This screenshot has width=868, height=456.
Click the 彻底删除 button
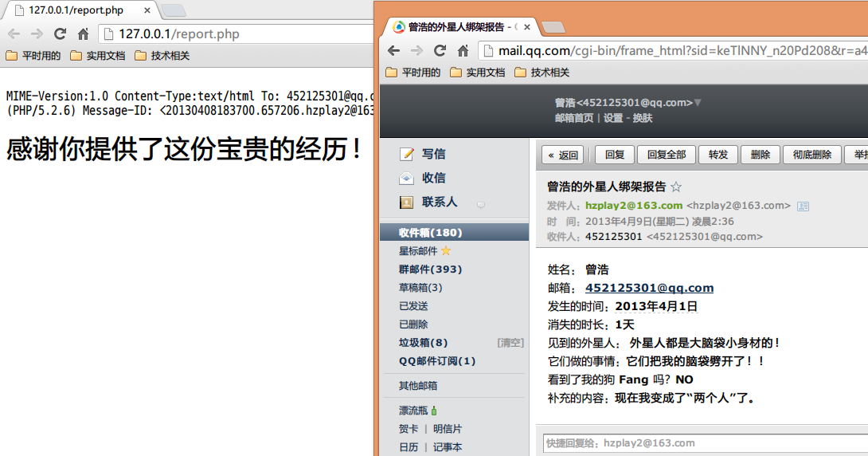coord(812,155)
